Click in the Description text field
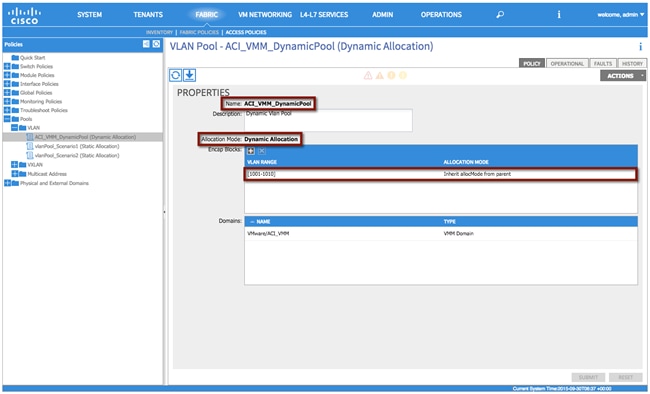 coord(328,120)
